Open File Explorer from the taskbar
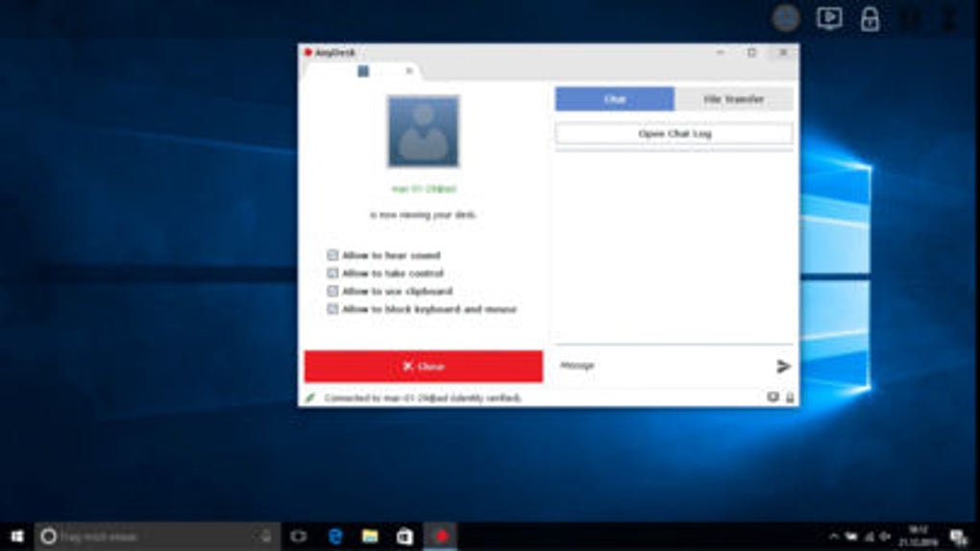This screenshot has width=980, height=551. click(370, 537)
